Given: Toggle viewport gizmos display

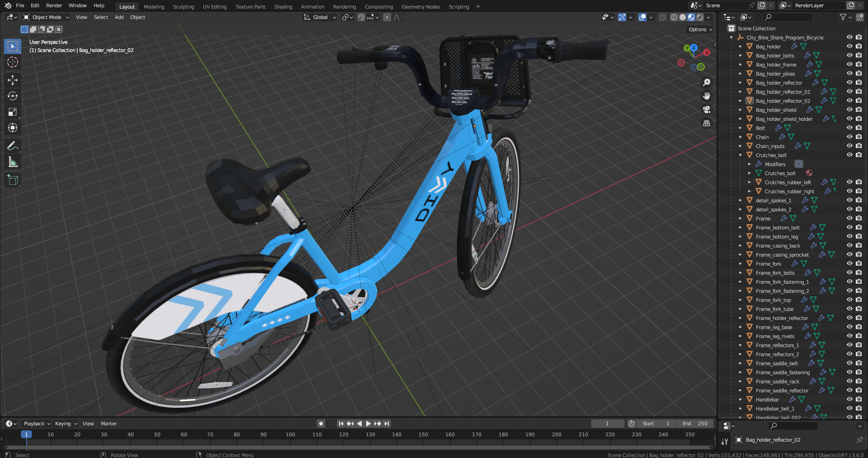Looking at the screenshot, I should click(623, 17).
